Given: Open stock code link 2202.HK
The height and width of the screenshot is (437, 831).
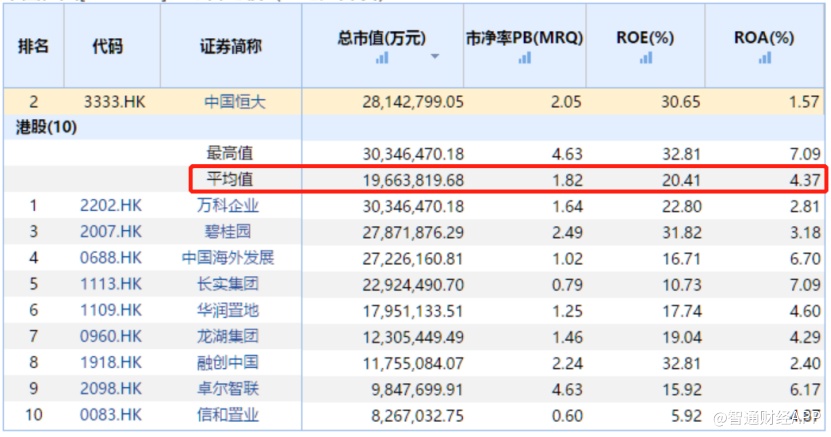Looking at the screenshot, I should pos(111,205).
